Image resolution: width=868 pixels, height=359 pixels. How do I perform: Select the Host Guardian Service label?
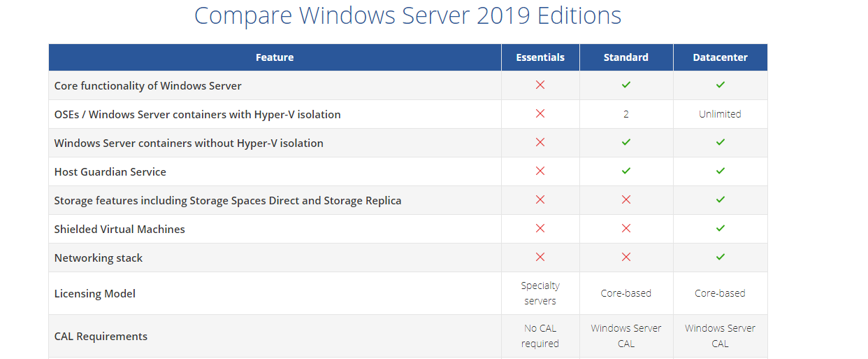pos(110,171)
